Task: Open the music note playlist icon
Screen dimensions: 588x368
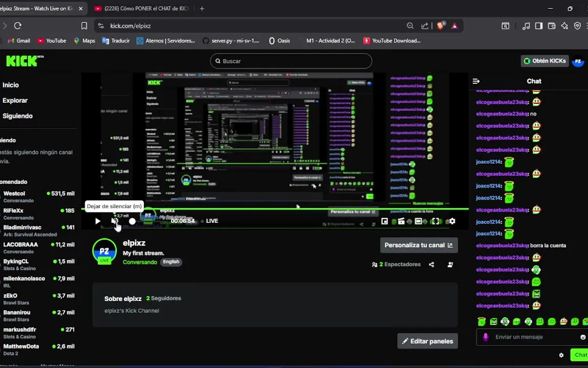Action: point(526,26)
